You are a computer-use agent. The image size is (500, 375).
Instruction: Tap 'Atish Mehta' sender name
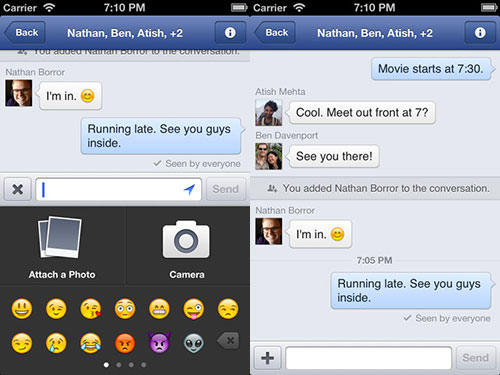280,92
